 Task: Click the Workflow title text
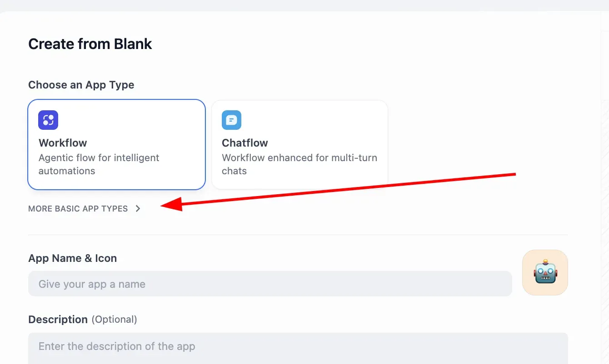click(63, 143)
